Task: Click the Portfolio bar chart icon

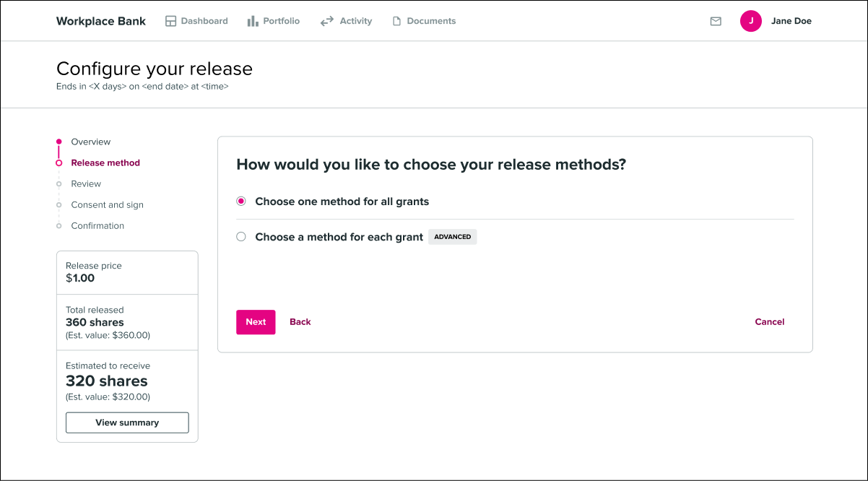Action: click(253, 21)
